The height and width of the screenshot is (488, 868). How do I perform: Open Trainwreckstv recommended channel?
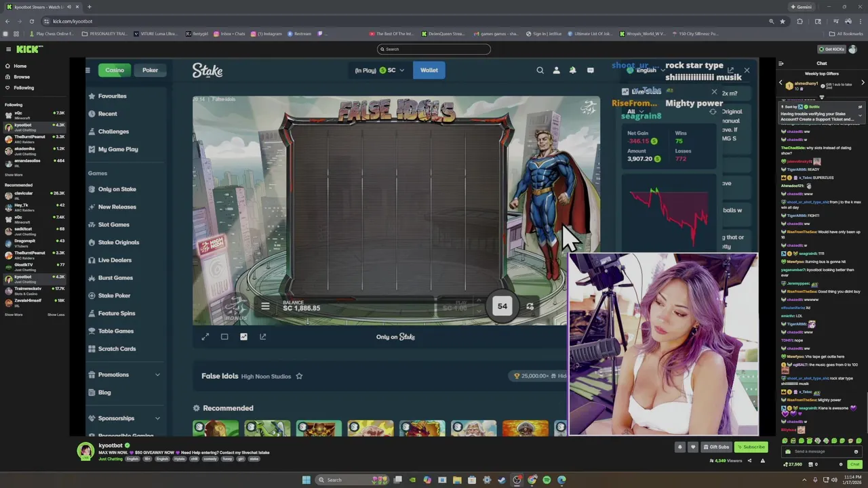33,290
